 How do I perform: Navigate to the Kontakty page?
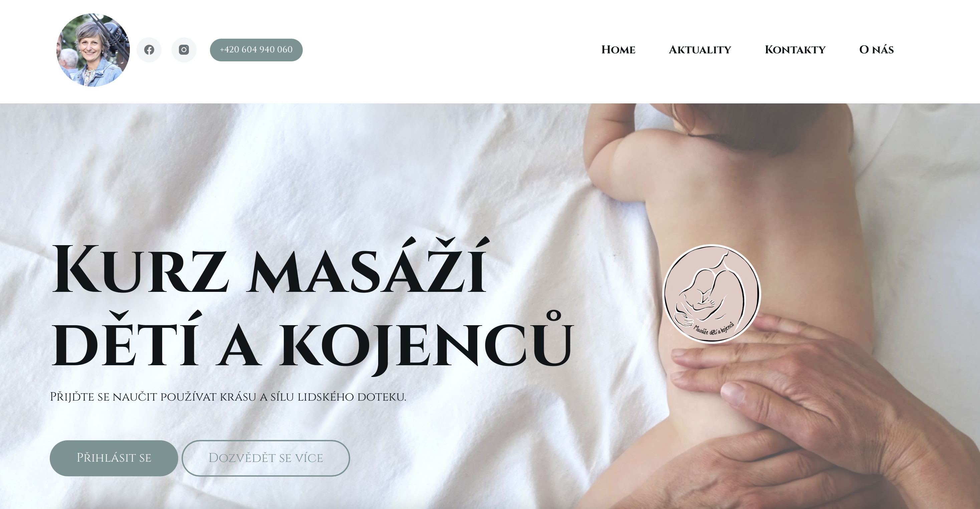[795, 50]
